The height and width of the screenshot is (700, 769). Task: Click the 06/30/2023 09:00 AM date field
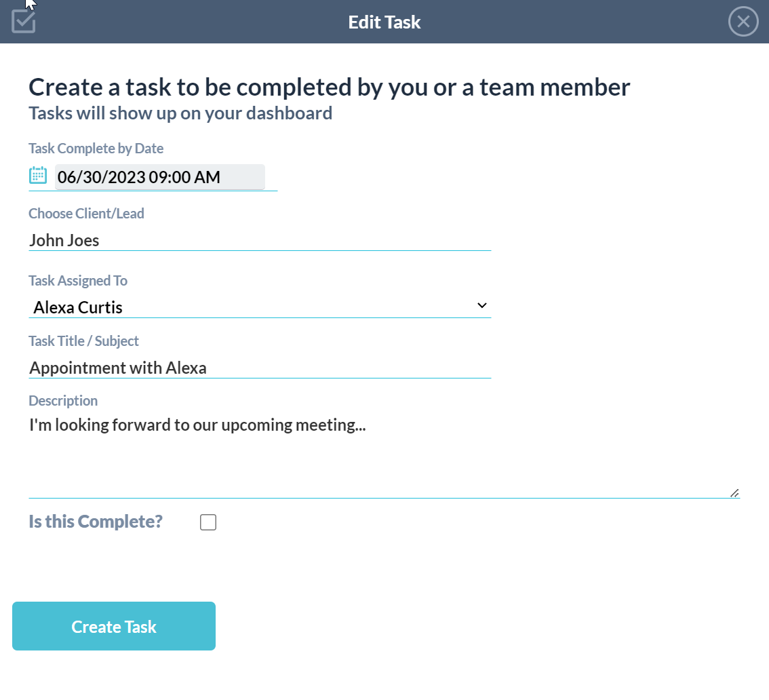pos(159,177)
